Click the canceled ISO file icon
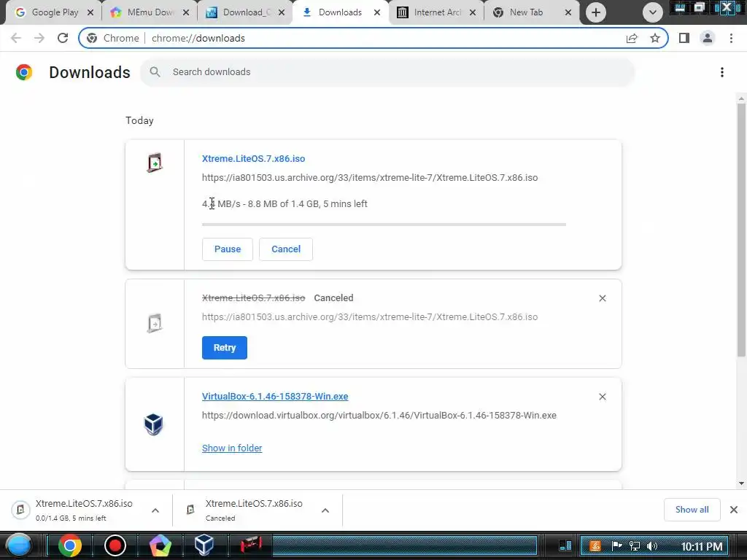The image size is (747, 560). point(155,323)
